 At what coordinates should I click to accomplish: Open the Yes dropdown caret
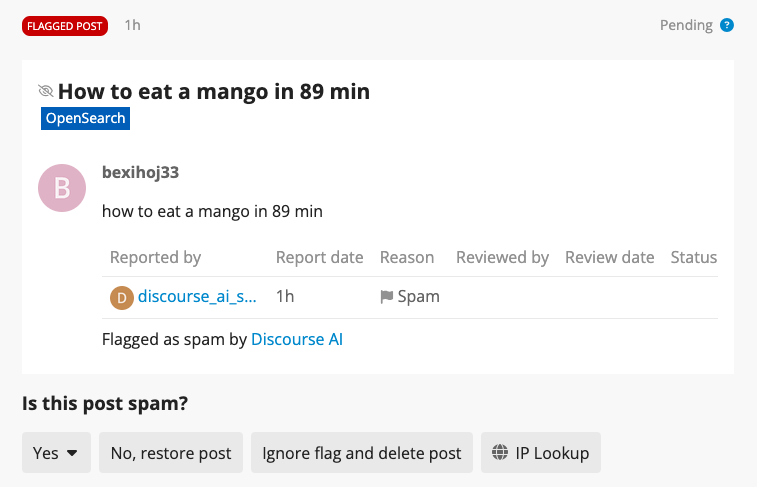72,453
